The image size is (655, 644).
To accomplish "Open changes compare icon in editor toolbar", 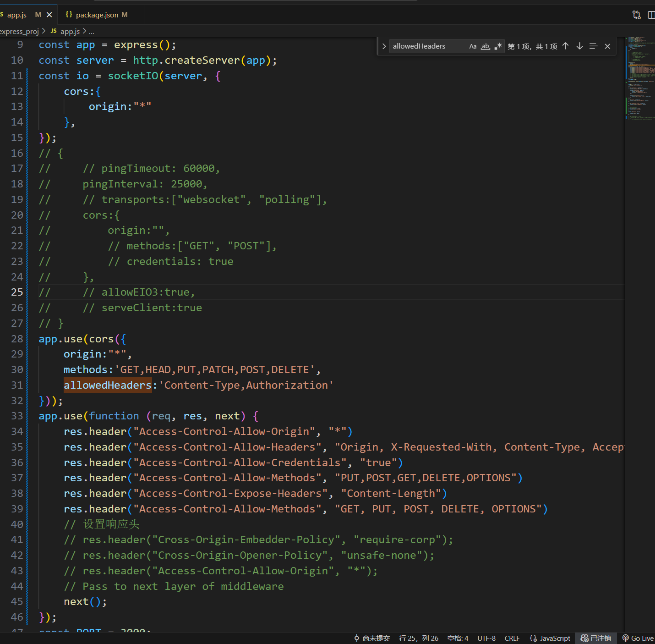I will pos(636,15).
